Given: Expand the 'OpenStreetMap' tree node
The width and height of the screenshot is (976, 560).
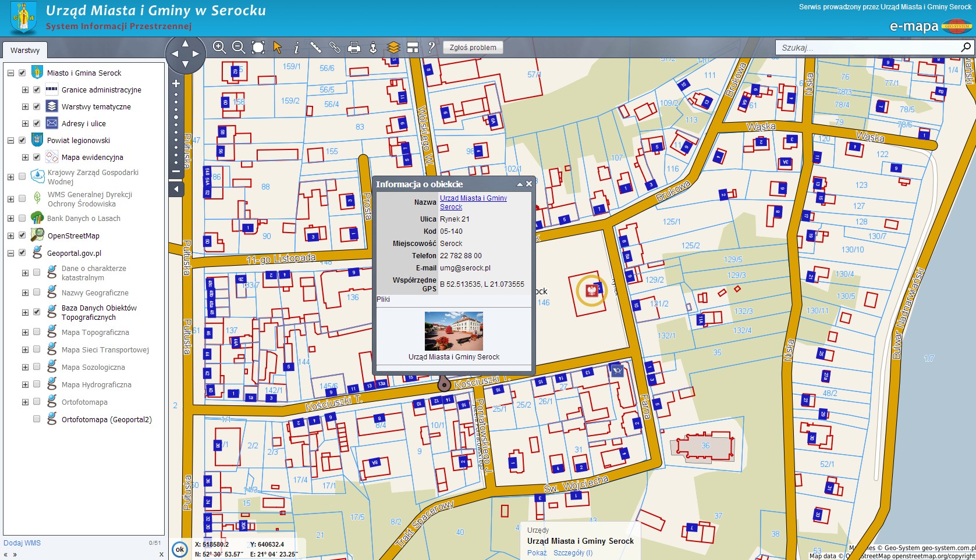Looking at the screenshot, I should 10,236.
